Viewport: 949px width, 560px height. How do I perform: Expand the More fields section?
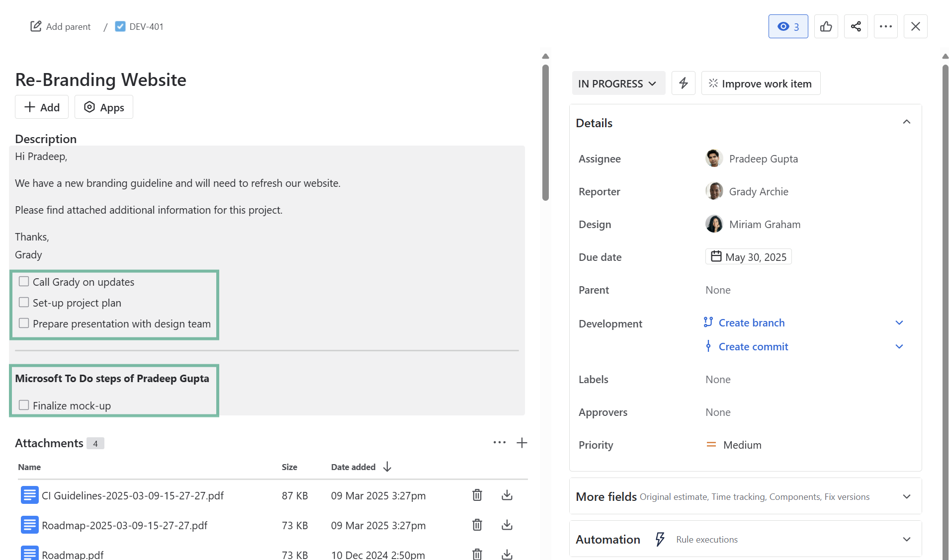906,496
